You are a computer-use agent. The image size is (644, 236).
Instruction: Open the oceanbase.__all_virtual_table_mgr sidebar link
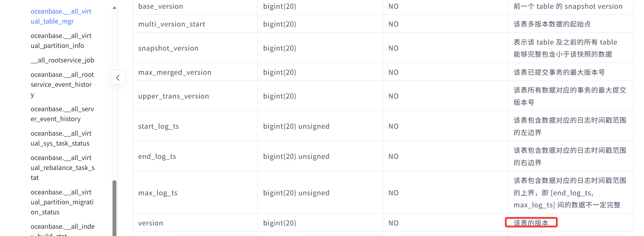coord(61,16)
